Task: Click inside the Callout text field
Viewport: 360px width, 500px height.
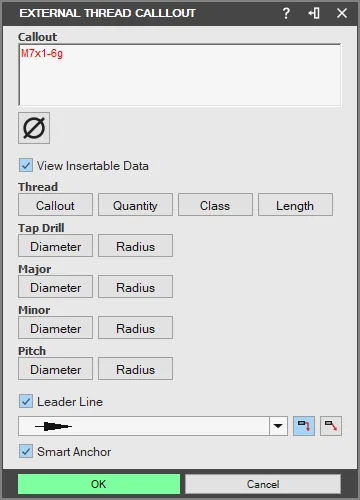Action: pyautogui.click(x=180, y=75)
